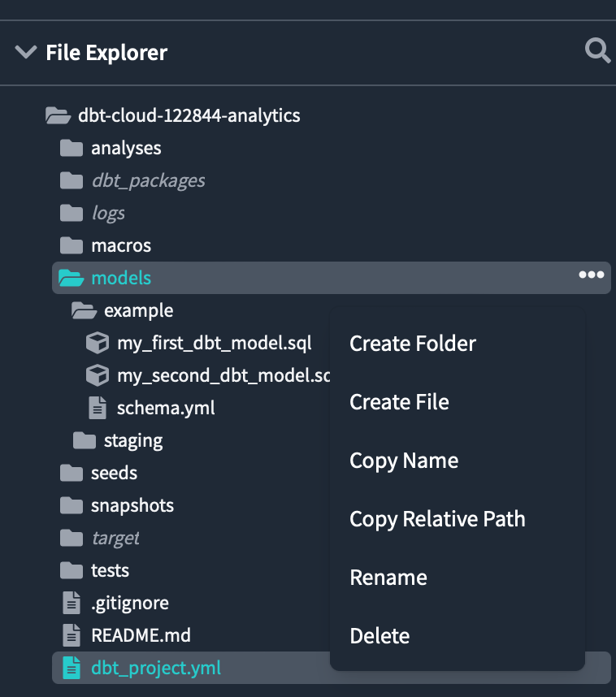Click the schema.yml file icon

pos(98,408)
